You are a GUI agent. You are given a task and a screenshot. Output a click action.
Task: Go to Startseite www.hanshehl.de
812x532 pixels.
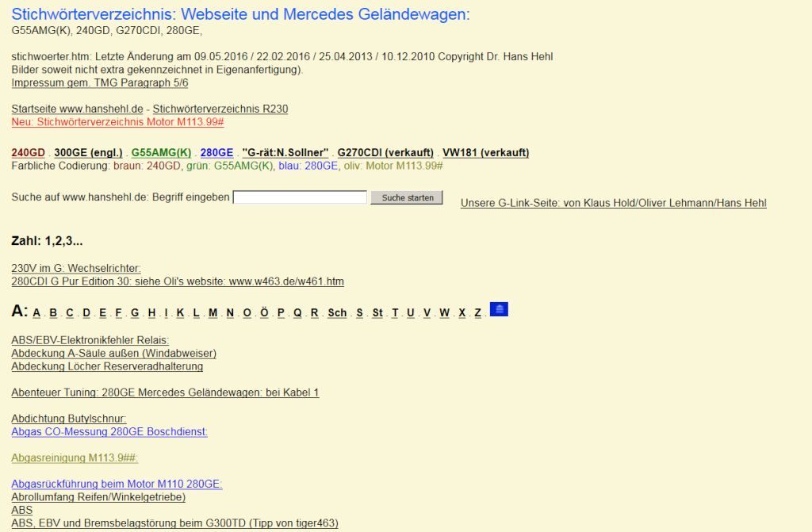point(77,109)
